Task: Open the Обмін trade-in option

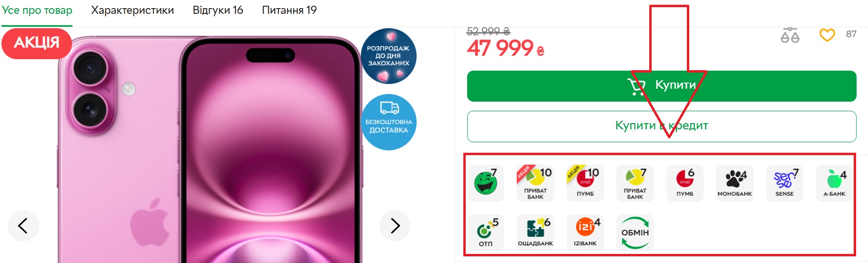Action: [635, 233]
